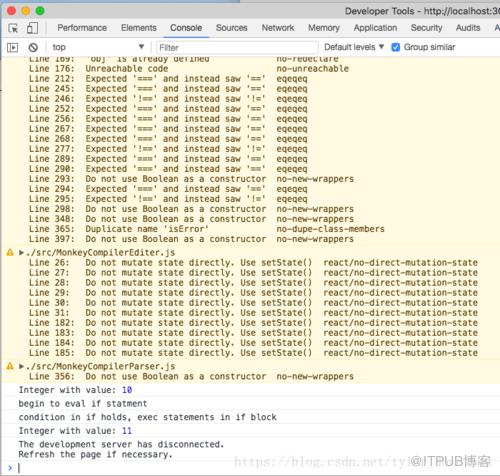The image size is (500, 476).
Task: Switch to the Security tab
Action: point(426,28)
